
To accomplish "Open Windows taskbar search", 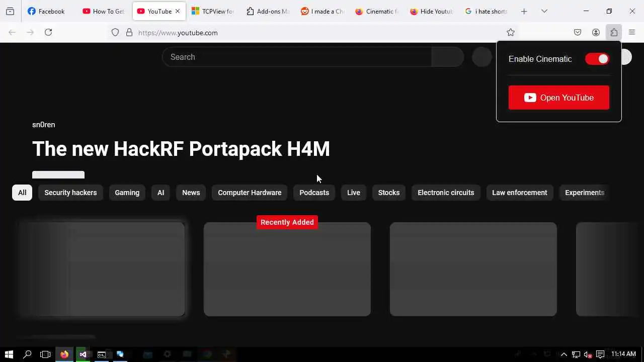I will click(x=27, y=354).
